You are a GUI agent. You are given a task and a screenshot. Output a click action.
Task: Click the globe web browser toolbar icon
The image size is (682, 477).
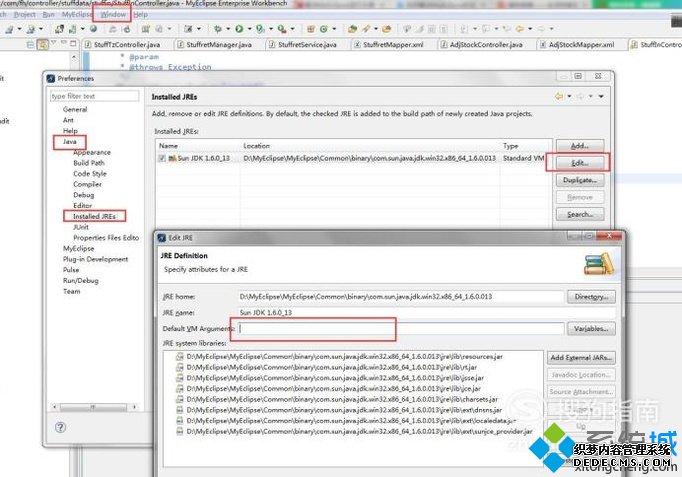(93, 29)
